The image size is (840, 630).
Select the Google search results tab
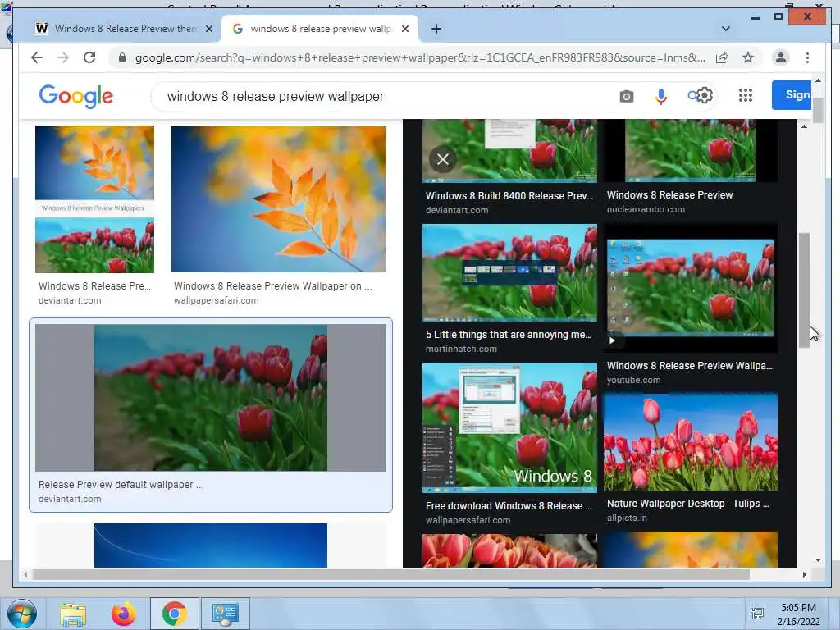[321, 29]
